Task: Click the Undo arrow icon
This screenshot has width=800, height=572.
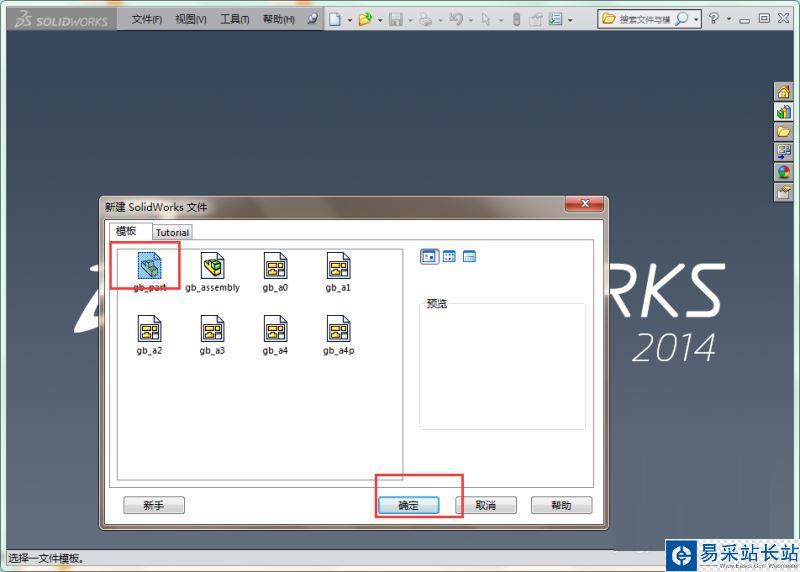Action: tap(456, 19)
